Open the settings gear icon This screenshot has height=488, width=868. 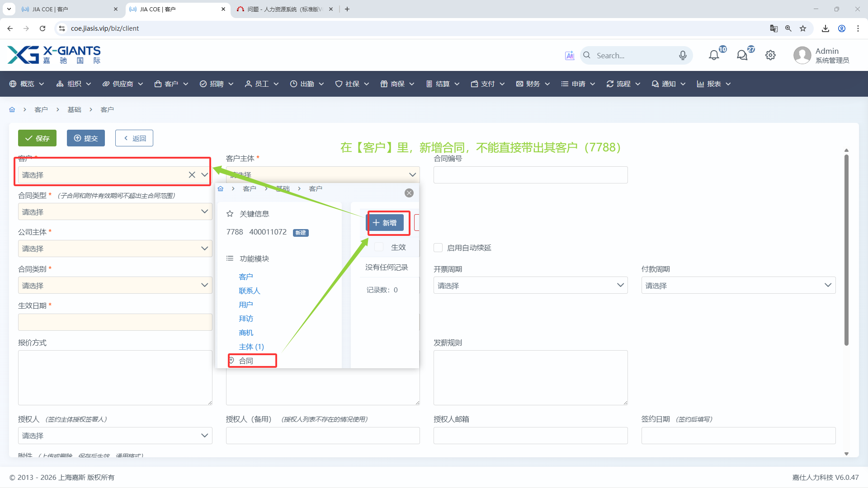pyautogui.click(x=770, y=55)
